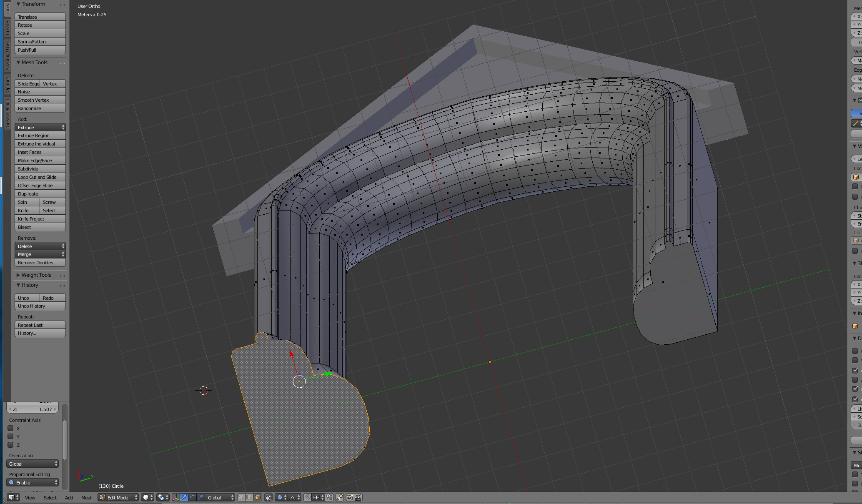Click the Screw button
The image size is (862, 504).
53,202
